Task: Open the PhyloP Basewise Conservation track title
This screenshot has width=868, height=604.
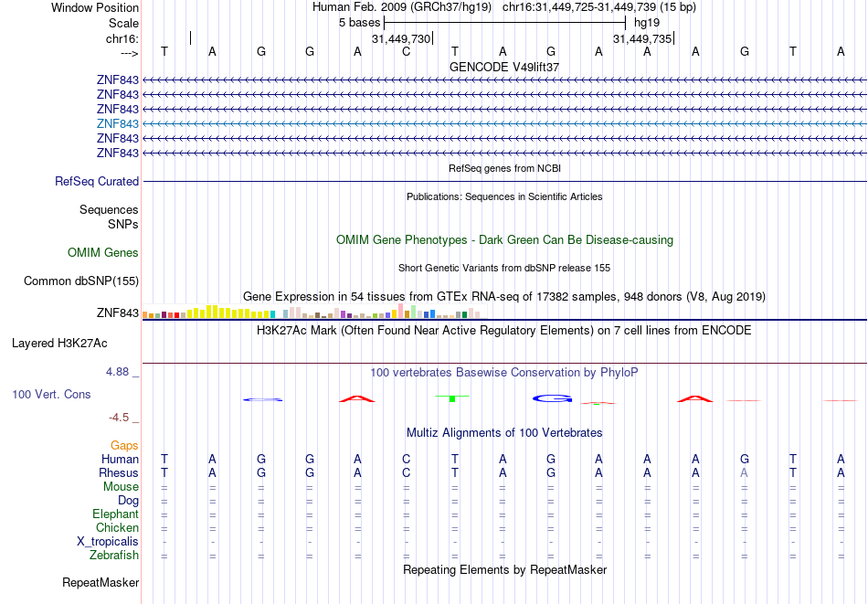Action: pos(504,373)
